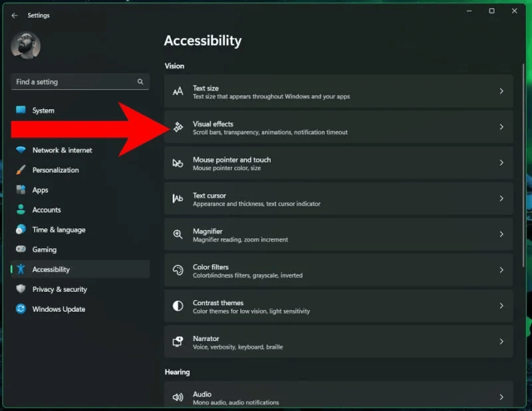The width and height of the screenshot is (532, 411).
Task: Open Contrast themes settings
Action: coord(338,306)
